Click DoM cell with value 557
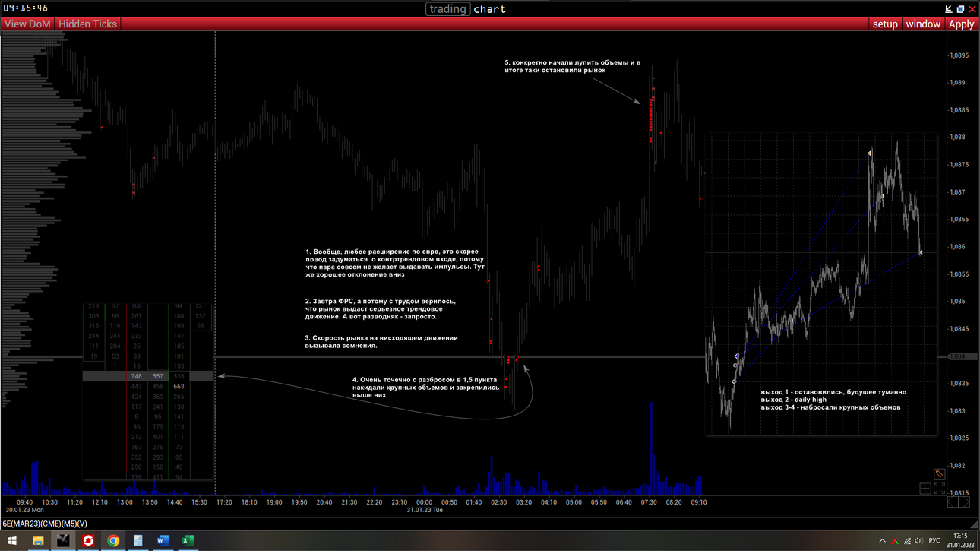This screenshot has width=980, height=560. coord(158,376)
